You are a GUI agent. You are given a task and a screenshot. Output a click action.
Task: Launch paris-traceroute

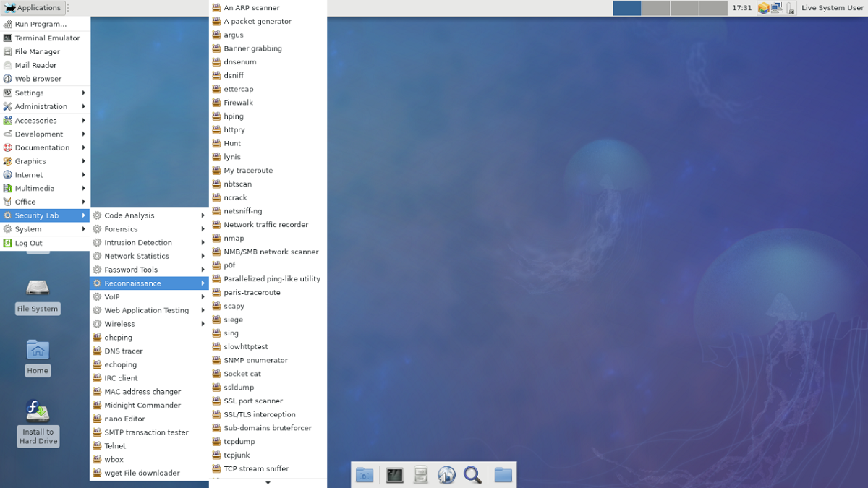268,293
